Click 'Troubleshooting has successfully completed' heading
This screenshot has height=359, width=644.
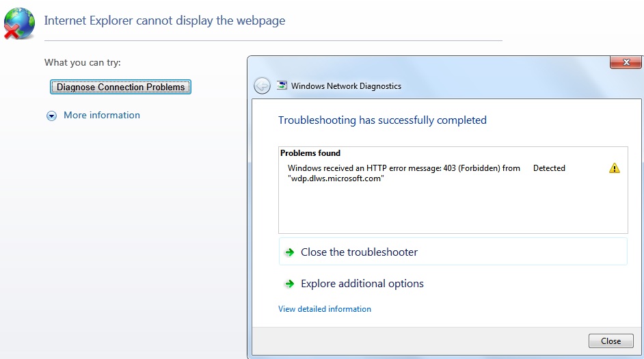coord(382,120)
